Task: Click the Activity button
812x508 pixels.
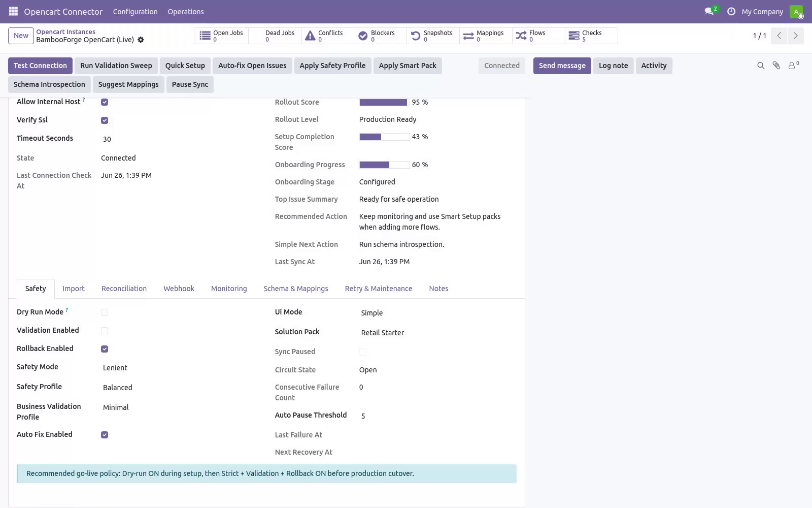Action: pos(654,66)
